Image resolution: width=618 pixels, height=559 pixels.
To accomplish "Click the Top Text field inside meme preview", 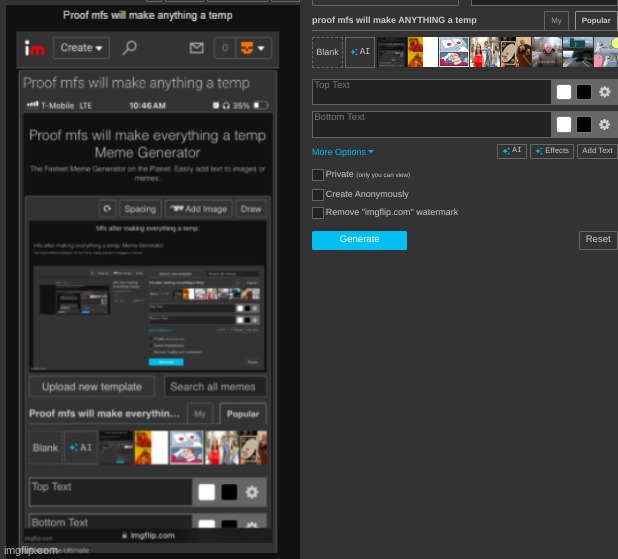I will [111, 492].
